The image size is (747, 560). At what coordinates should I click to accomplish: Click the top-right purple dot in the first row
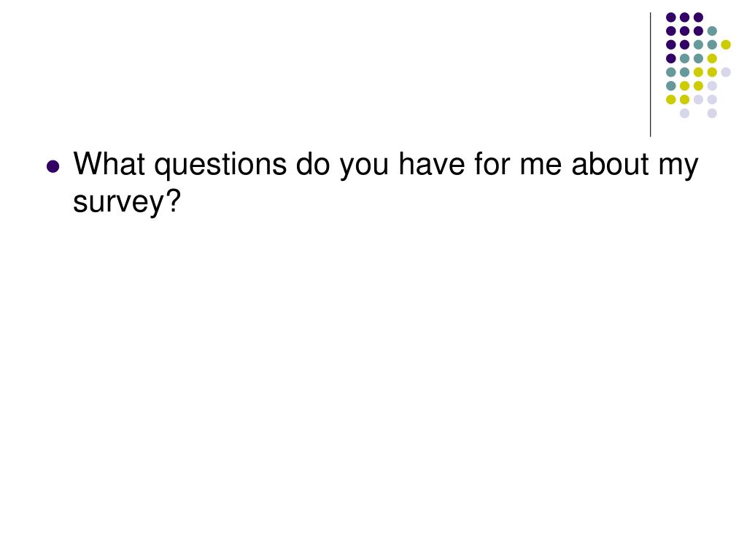click(x=698, y=17)
